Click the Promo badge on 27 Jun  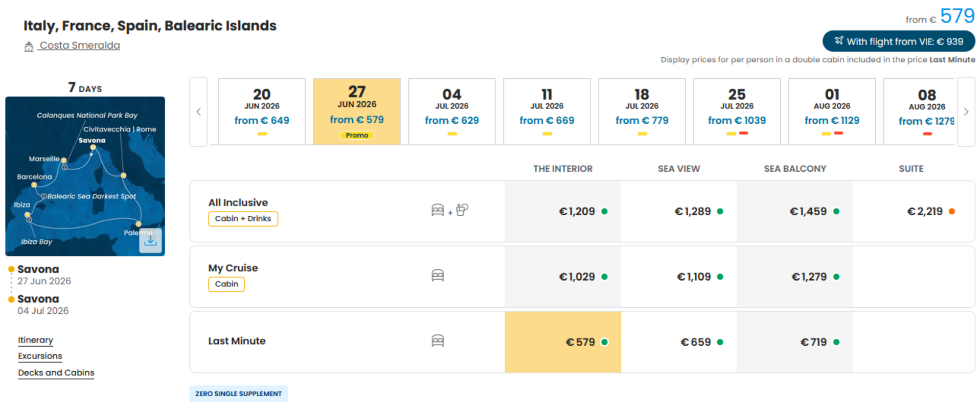click(x=357, y=135)
